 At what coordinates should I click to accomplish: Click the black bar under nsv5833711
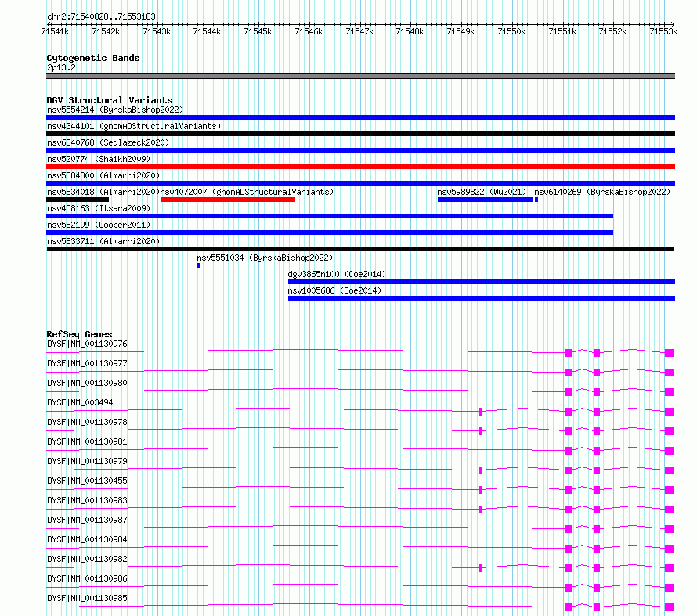(x=360, y=249)
